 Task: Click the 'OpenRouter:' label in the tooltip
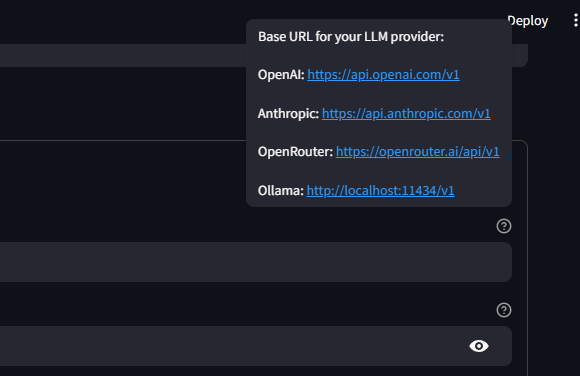(295, 152)
